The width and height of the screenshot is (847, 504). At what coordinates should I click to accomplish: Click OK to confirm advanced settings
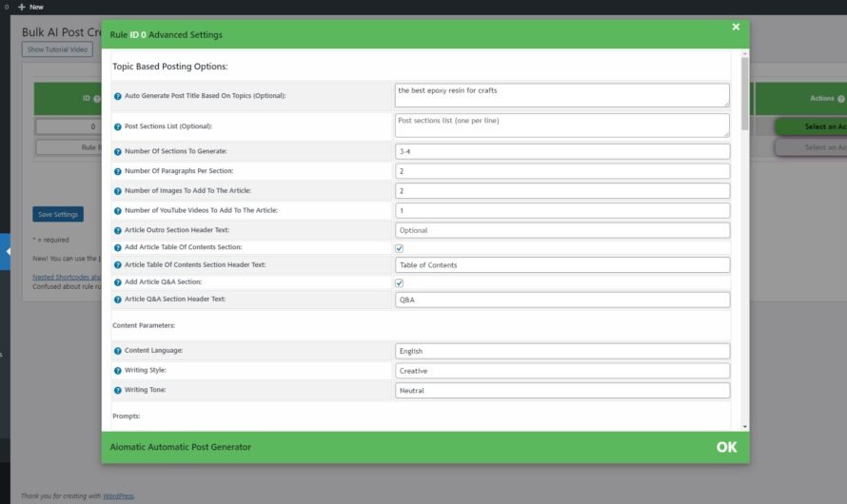coord(726,447)
